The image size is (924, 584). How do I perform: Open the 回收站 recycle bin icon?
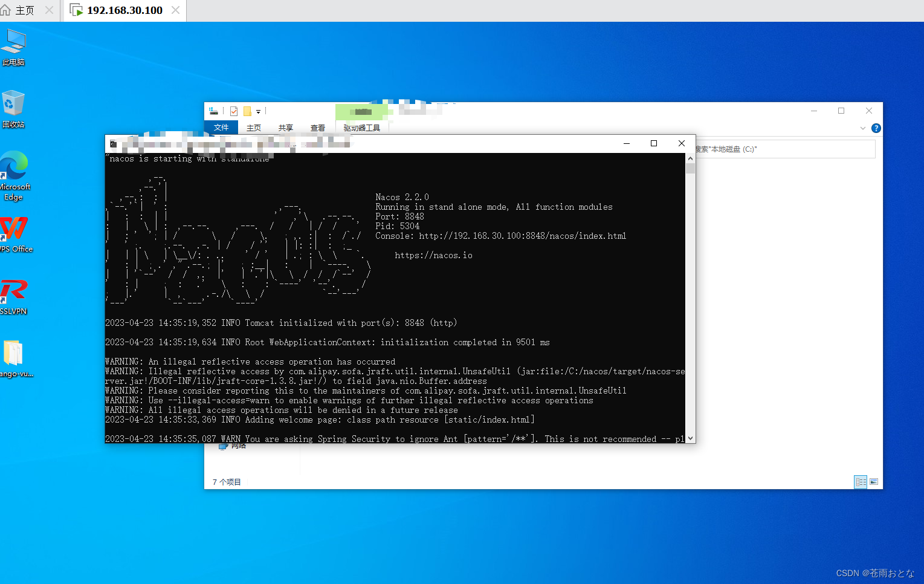(13, 109)
